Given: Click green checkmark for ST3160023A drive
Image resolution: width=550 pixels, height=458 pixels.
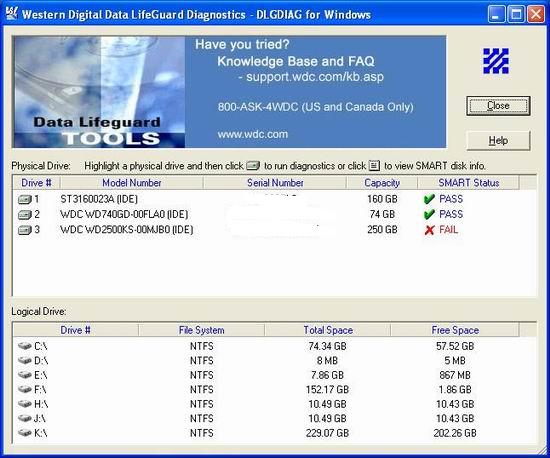Looking at the screenshot, I should 429,199.
